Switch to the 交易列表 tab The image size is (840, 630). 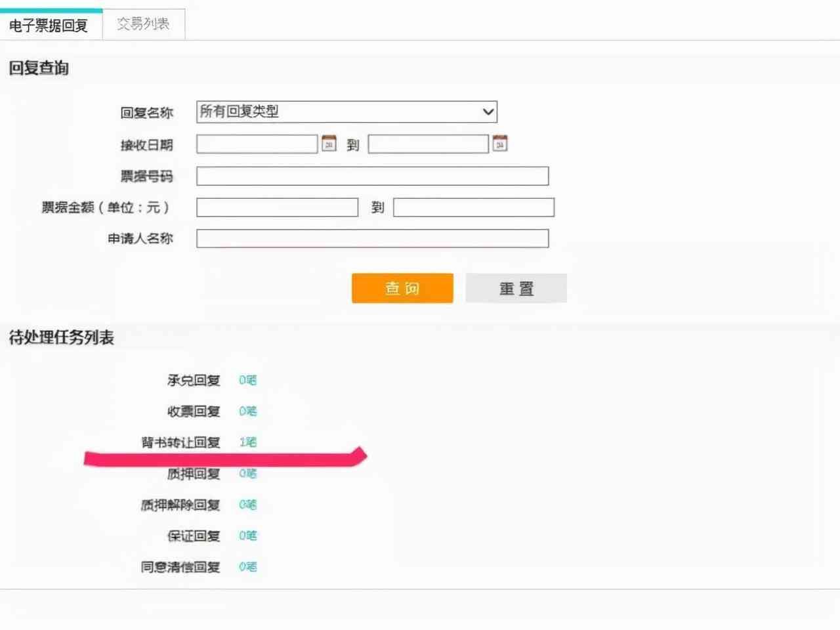(x=143, y=22)
